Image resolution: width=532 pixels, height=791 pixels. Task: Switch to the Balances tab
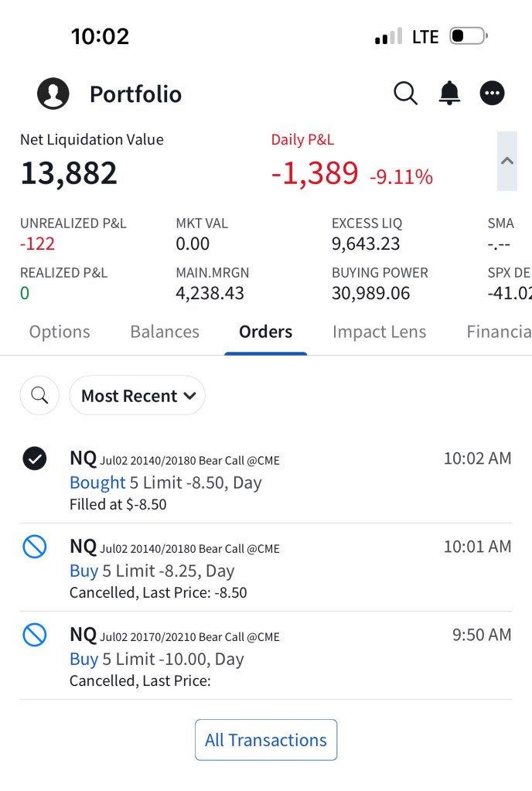(165, 332)
